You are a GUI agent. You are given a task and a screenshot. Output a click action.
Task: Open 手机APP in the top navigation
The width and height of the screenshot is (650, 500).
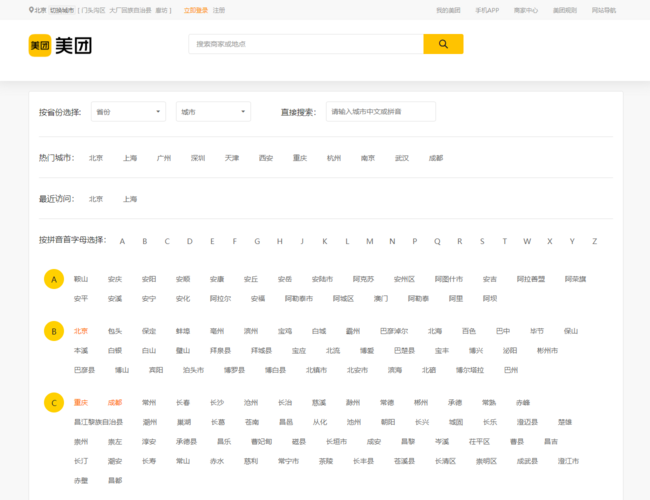click(487, 10)
